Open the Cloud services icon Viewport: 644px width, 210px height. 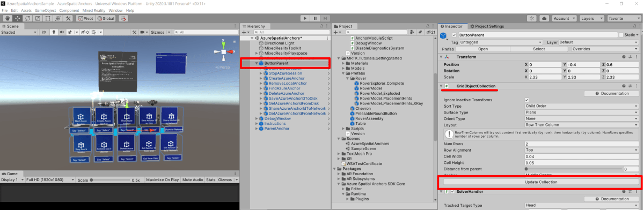tap(544, 18)
